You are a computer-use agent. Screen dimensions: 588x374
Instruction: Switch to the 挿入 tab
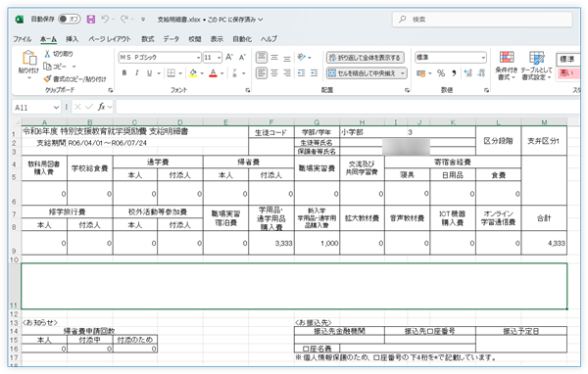click(72, 39)
